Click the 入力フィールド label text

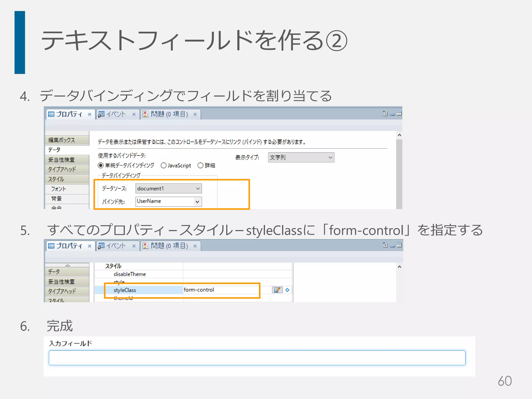pos(70,343)
